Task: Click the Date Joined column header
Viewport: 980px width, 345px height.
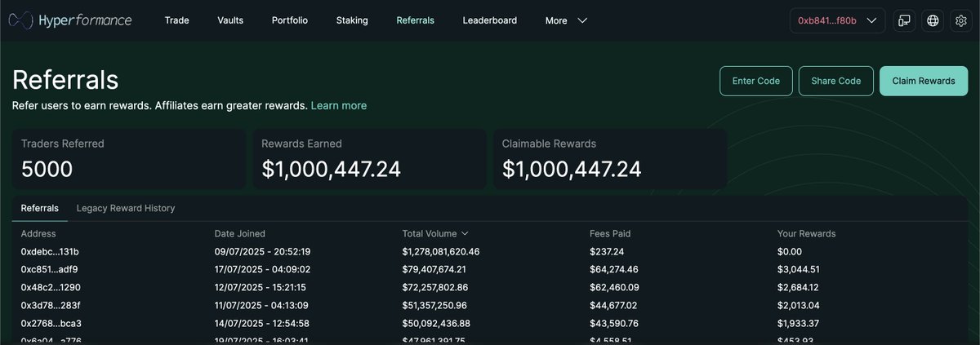Action: pos(239,233)
